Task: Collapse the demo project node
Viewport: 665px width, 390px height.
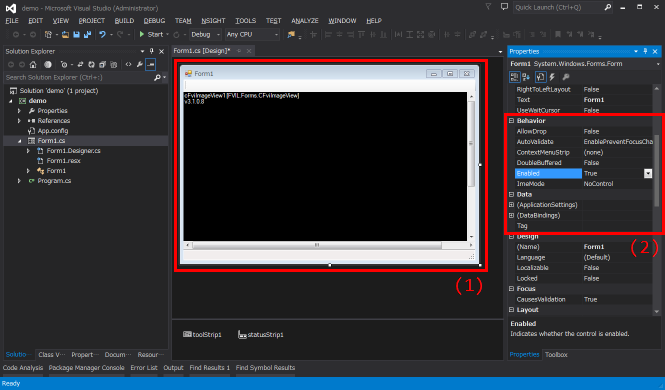Action: pyautogui.click(x=11, y=101)
